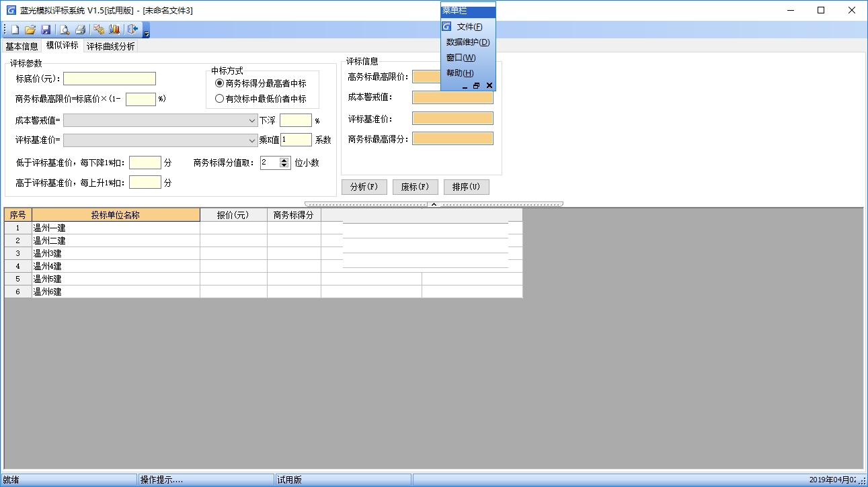Select the 温州二建 row name cell
This screenshot has height=487, width=868.
116,240
